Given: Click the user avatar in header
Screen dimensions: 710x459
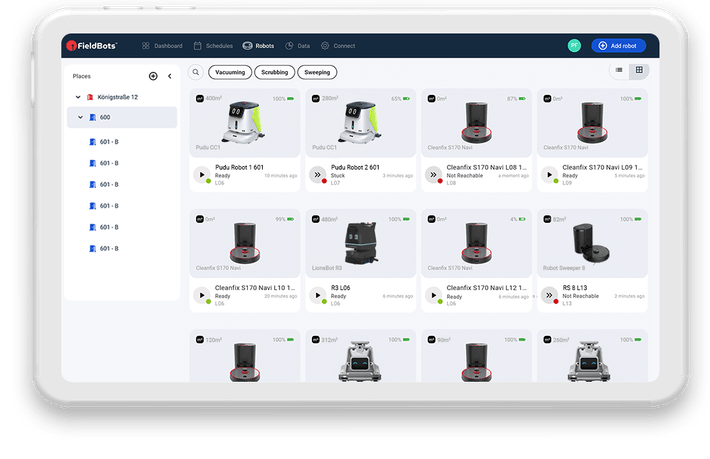Looking at the screenshot, I should 574,46.
